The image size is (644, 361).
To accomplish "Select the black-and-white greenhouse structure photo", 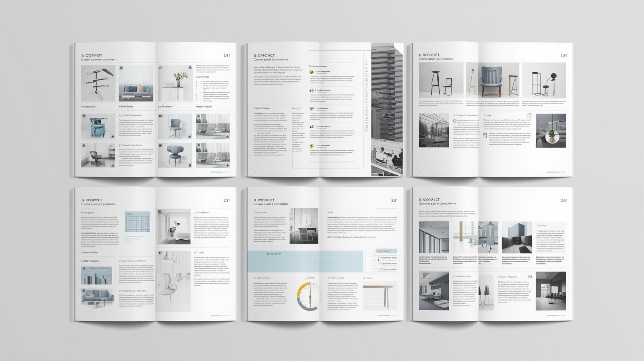I will click(x=434, y=130).
